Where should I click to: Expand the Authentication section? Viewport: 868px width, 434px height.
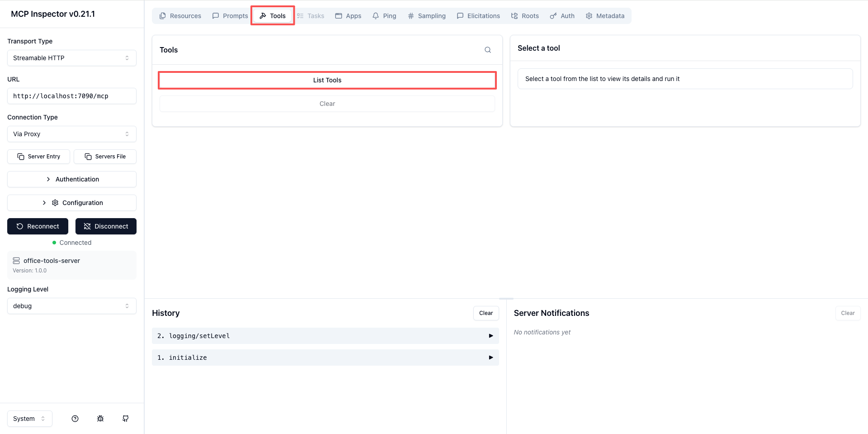72,179
